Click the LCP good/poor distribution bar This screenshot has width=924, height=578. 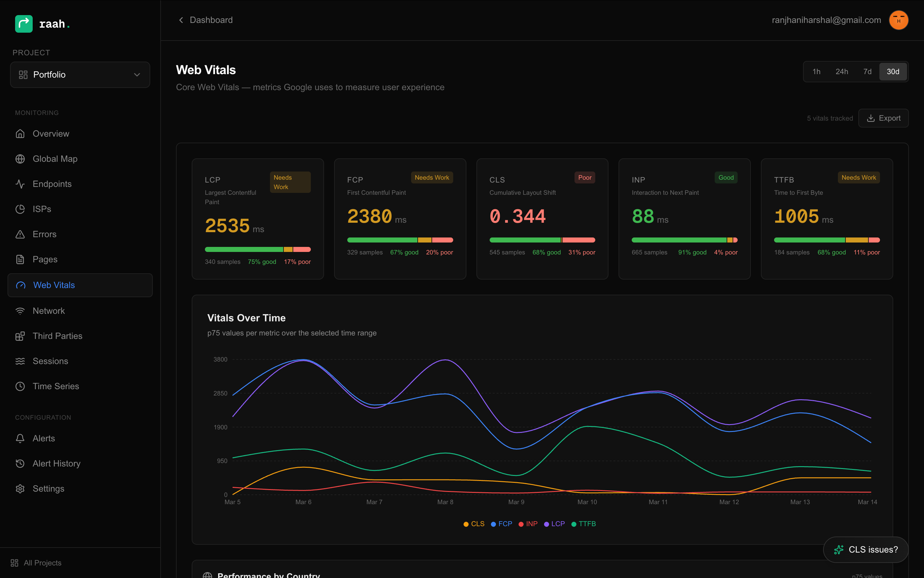coord(258,249)
